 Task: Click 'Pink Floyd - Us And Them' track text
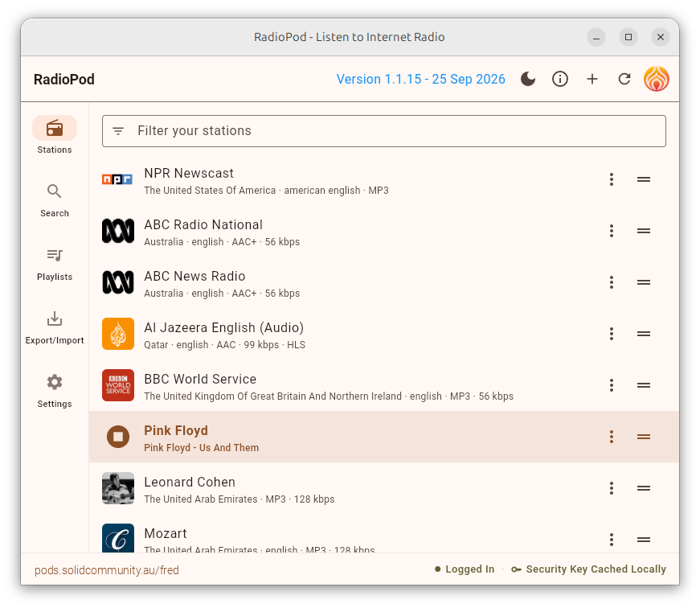(x=202, y=448)
